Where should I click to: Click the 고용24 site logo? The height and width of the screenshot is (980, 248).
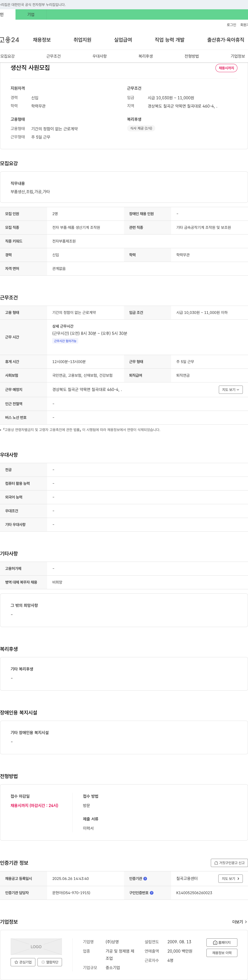10,40
